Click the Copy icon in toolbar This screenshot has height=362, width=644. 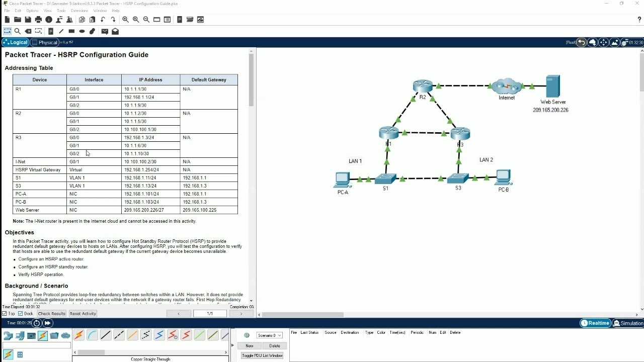pyautogui.click(x=82, y=20)
